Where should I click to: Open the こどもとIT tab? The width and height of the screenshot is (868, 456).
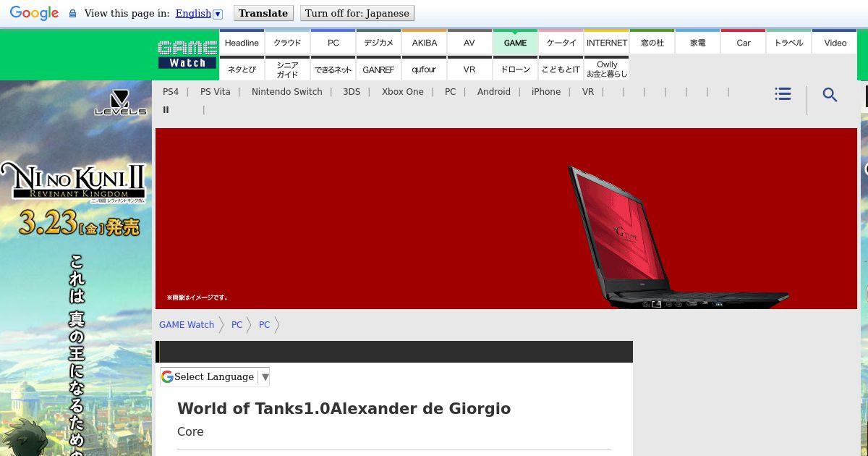tap(561, 68)
